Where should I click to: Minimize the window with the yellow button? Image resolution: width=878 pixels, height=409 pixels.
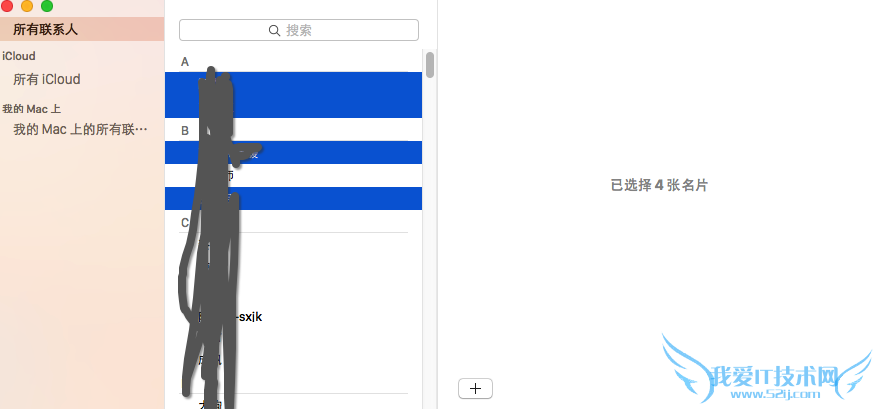pyautogui.click(x=26, y=6)
